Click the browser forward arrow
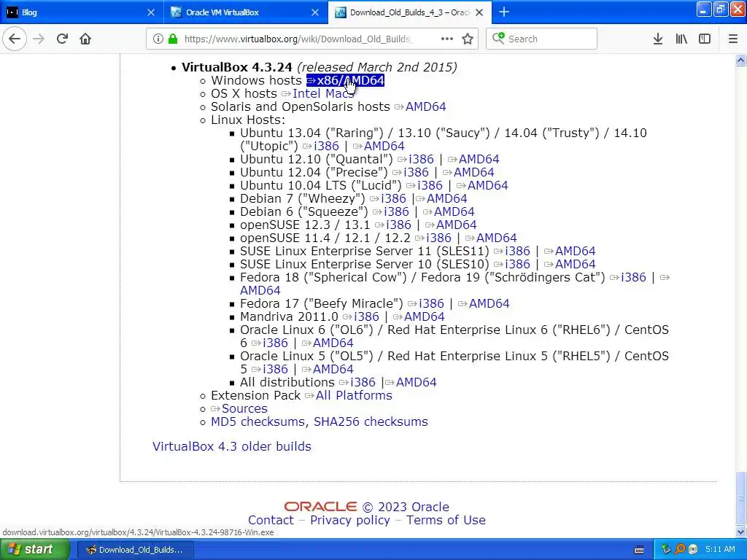The image size is (747, 560). pos(39,39)
